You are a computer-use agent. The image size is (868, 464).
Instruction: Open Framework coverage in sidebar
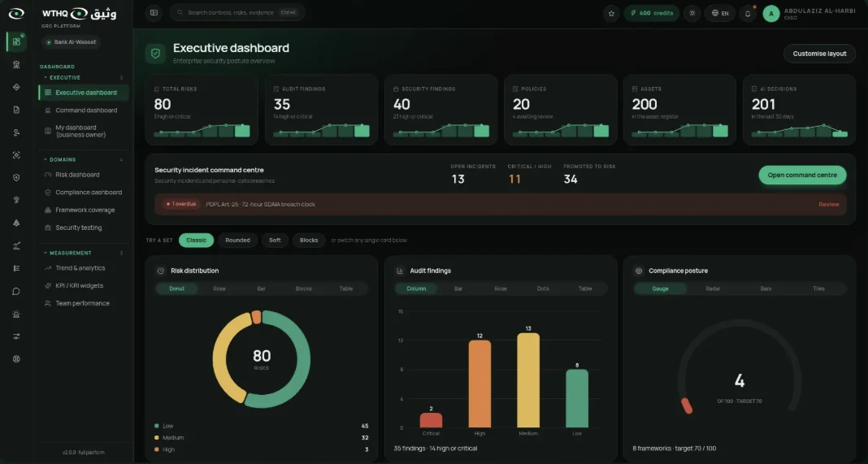click(84, 210)
